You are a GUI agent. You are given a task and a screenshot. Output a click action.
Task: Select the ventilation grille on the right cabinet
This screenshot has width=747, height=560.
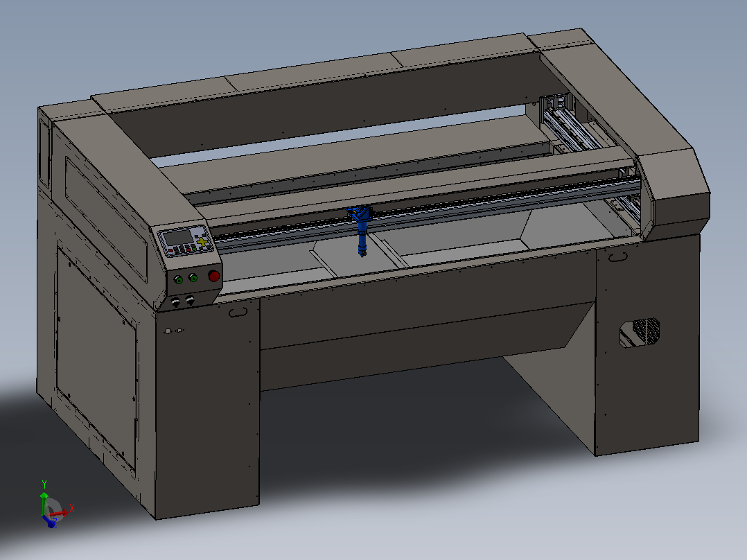click(640, 332)
